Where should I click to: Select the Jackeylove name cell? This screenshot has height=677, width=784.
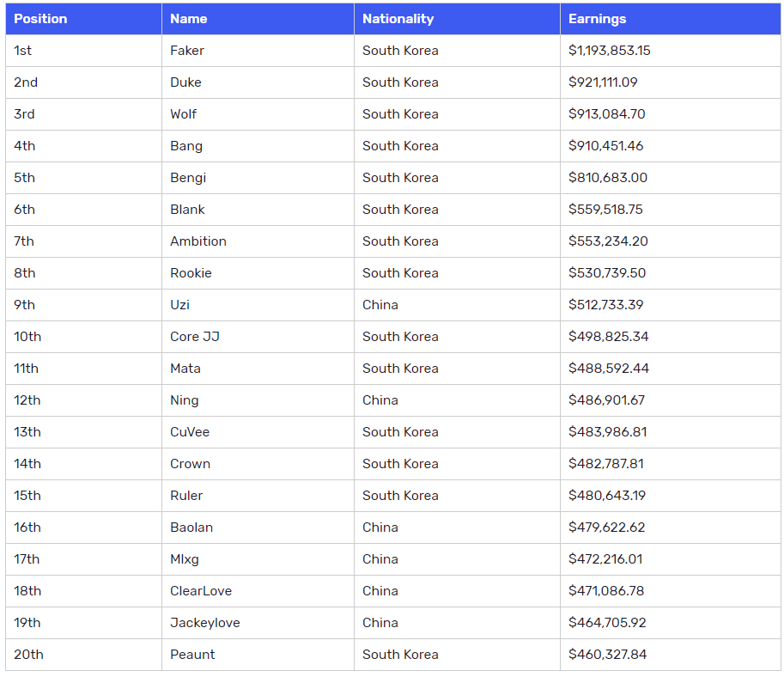[258, 623]
